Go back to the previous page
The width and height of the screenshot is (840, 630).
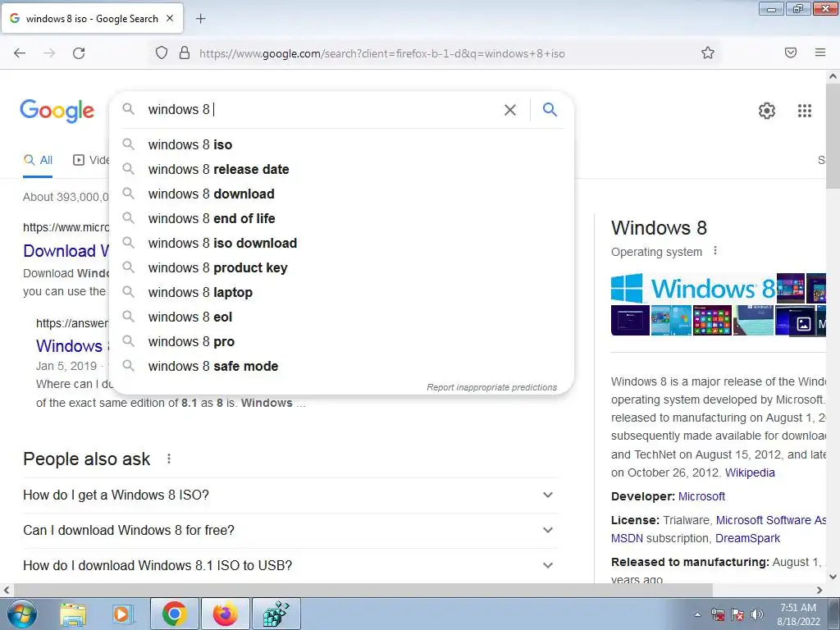20,53
